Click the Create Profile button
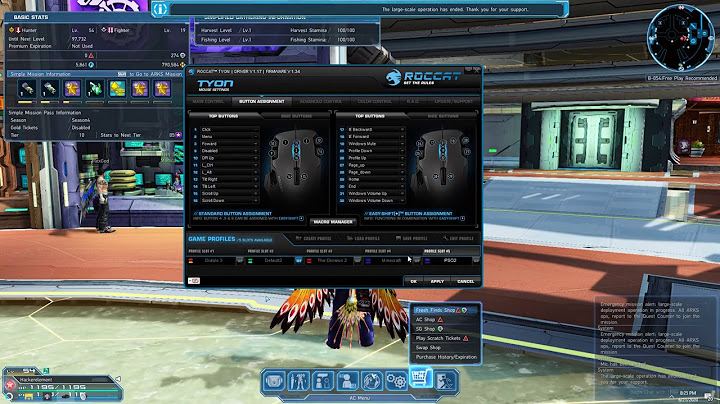720x404 pixels. [314, 238]
